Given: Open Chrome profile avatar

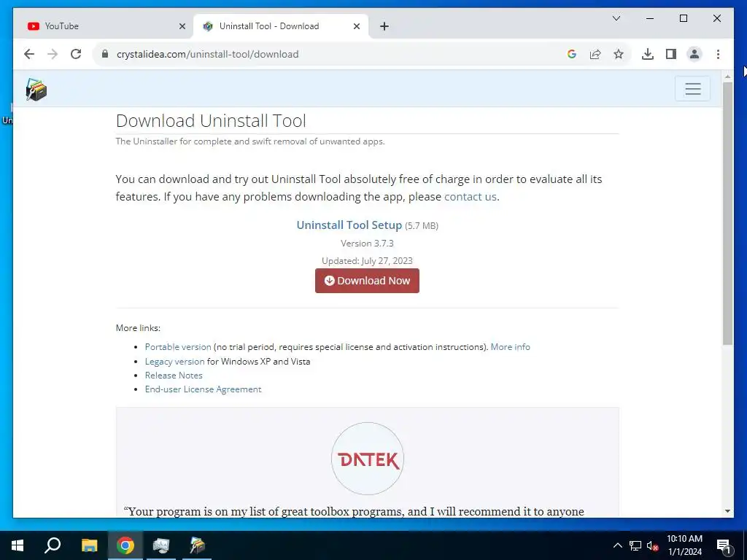Looking at the screenshot, I should 694,54.
